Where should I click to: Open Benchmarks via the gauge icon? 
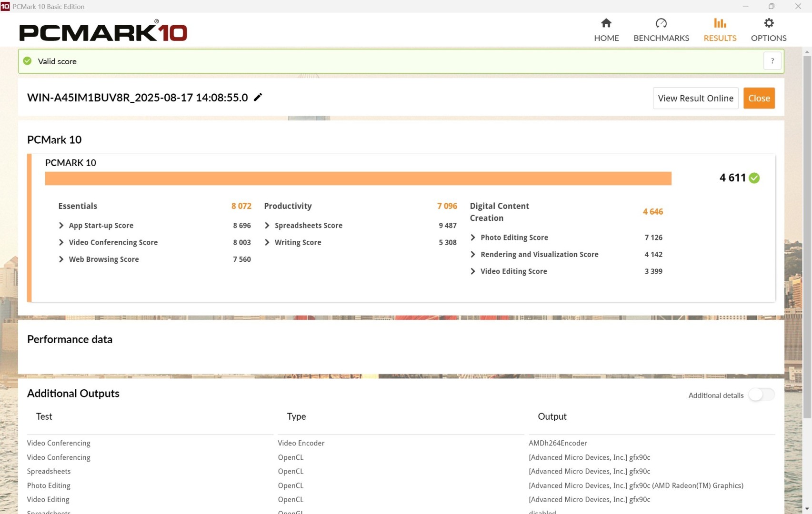point(661,23)
